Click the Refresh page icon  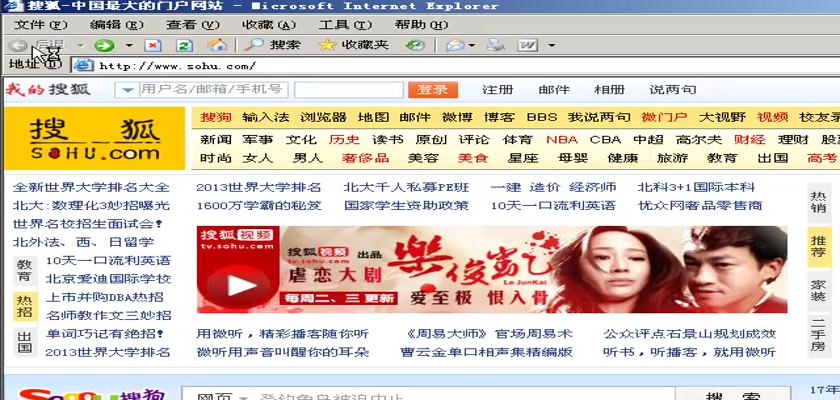[184, 46]
